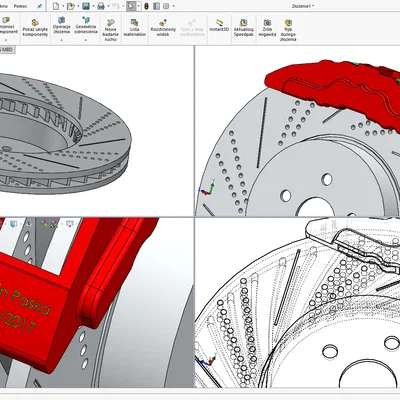Open dropdown arrow next to New
The height and width of the screenshot is (400, 400).
point(63,6)
